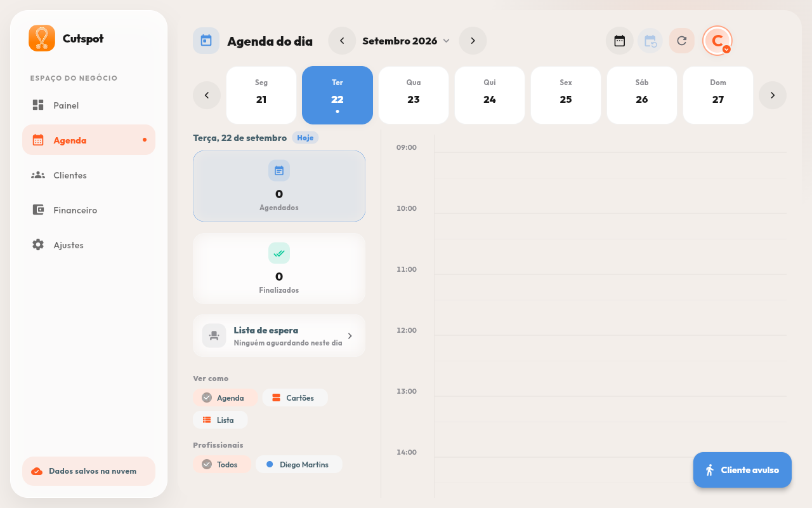Go to previous month arrow

342,41
